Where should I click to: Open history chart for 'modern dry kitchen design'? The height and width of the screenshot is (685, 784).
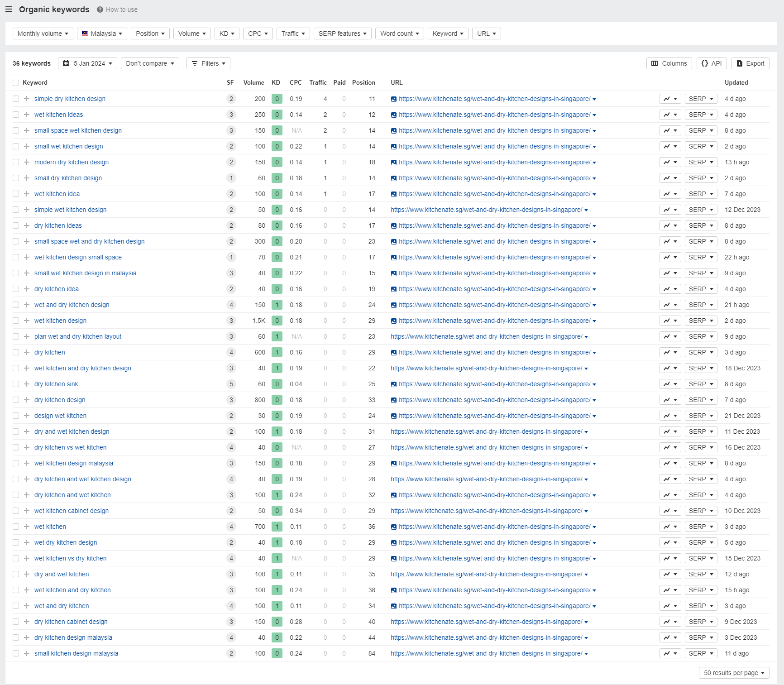pos(670,162)
